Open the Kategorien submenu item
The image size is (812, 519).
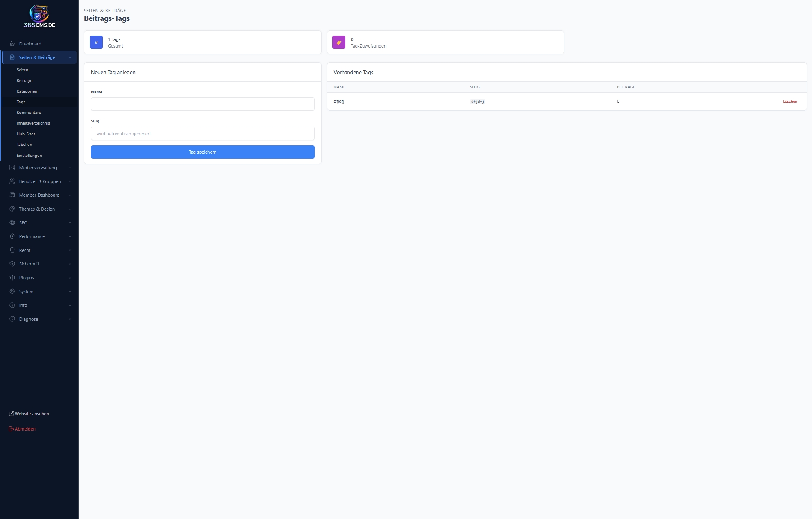pyautogui.click(x=27, y=91)
